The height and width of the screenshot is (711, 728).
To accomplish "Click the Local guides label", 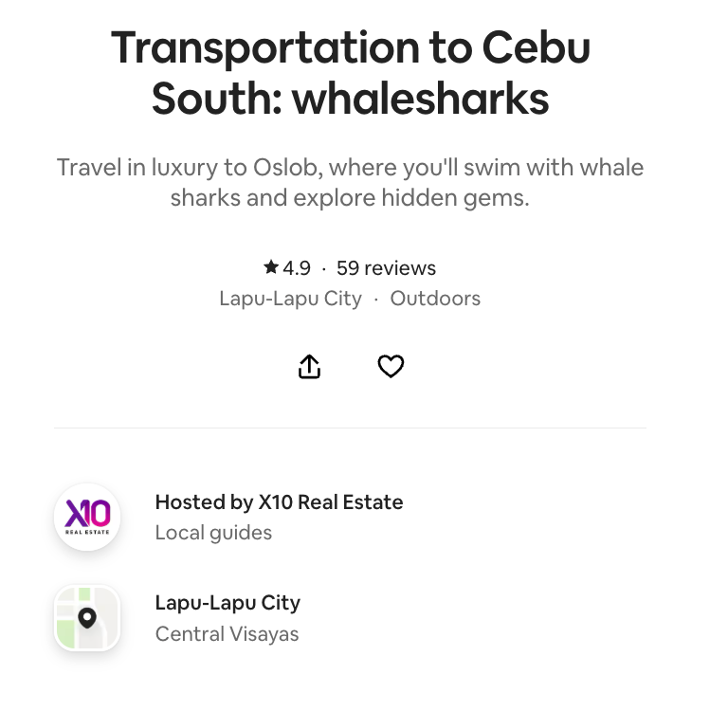I will [x=213, y=533].
